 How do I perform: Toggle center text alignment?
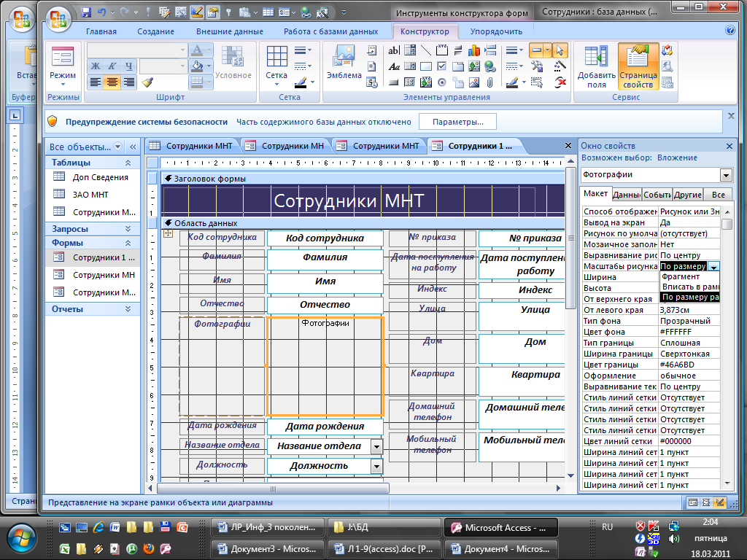112,82
